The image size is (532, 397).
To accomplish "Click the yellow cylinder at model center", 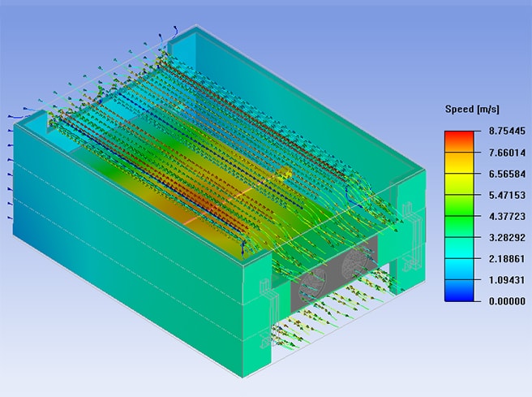I will click(285, 172).
